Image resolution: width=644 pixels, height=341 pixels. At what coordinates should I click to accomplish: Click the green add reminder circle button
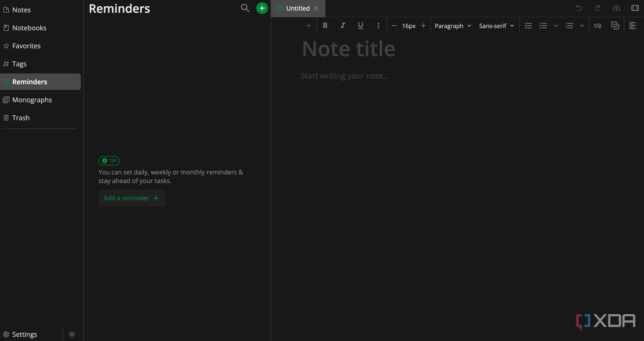click(x=262, y=8)
